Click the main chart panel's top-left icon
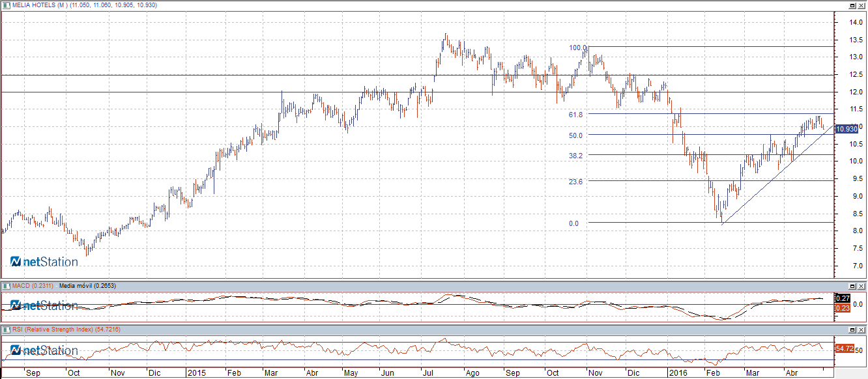Screen dimensions: 868x379 pos(5,5)
